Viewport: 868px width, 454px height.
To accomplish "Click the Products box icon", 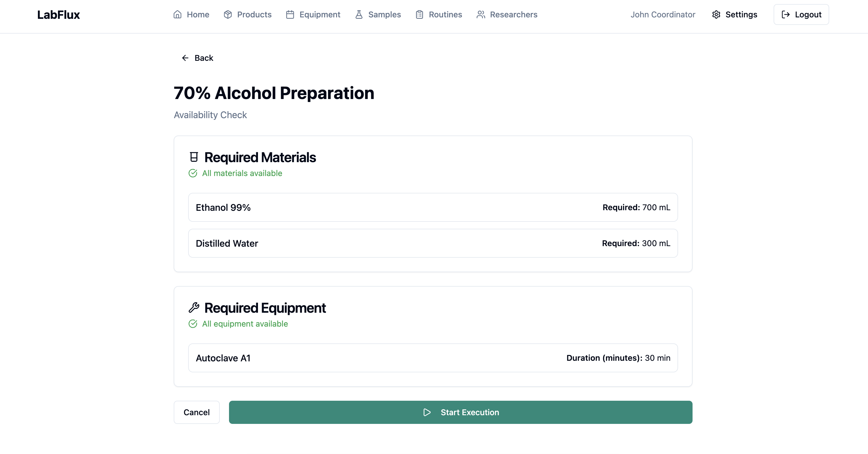I will coord(228,14).
